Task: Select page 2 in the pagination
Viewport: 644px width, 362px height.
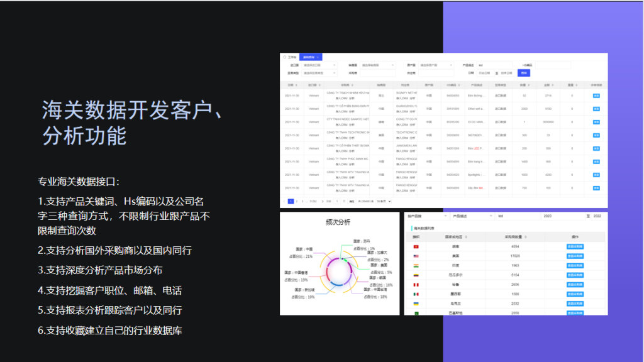Action: pyautogui.click(x=297, y=201)
